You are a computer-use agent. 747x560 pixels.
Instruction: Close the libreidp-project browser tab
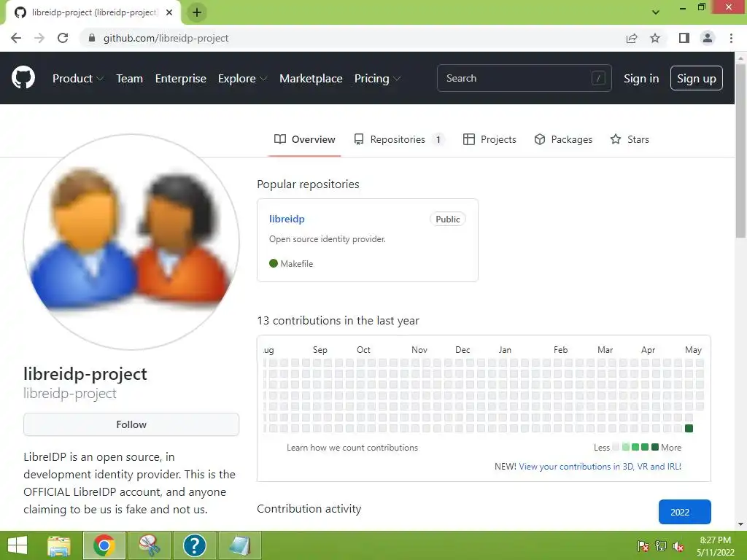point(169,12)
